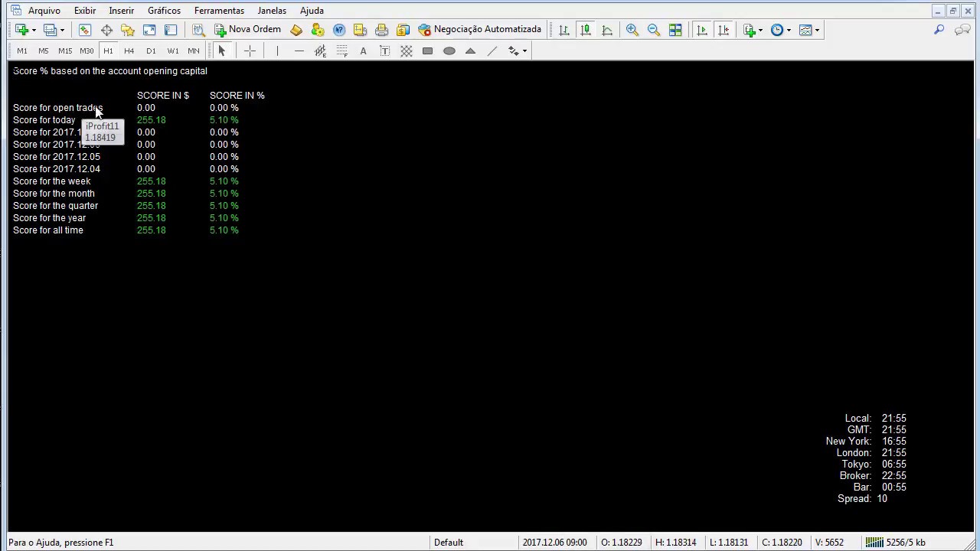Screen dimensions: 980x551
Task: Zoom in on the chart
Action: tap(632, 30)
